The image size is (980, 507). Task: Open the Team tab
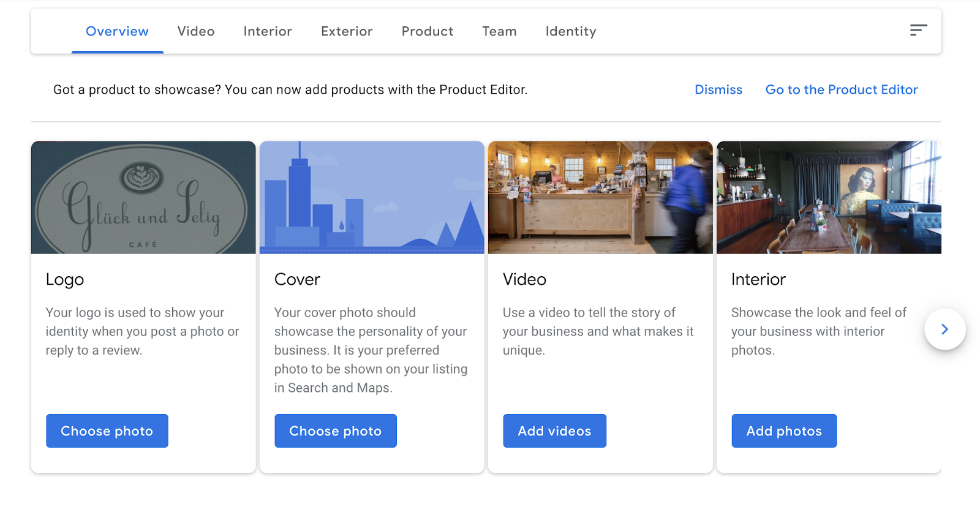[499, 31]
